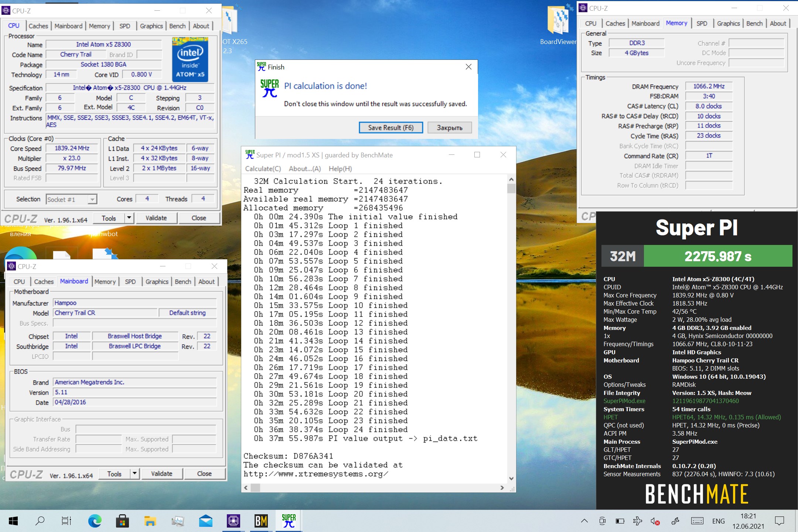Click Super PI scroll up arrow
The height and width of the screenshot is (532, 798).
(511, 179)
